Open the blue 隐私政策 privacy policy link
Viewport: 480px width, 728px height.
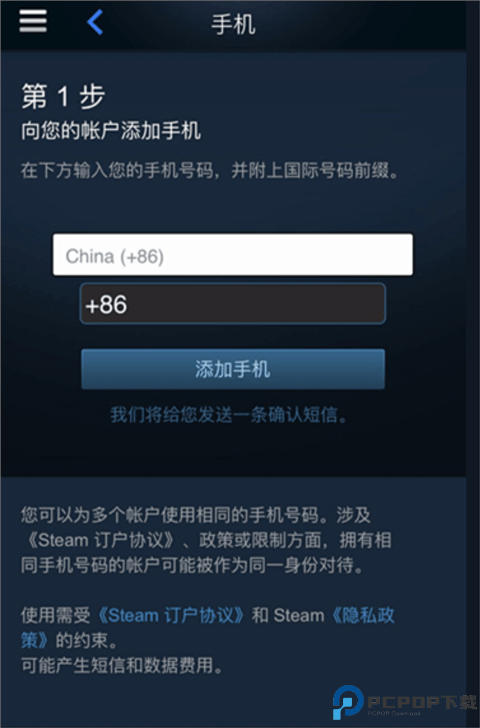tap(208, 628)
